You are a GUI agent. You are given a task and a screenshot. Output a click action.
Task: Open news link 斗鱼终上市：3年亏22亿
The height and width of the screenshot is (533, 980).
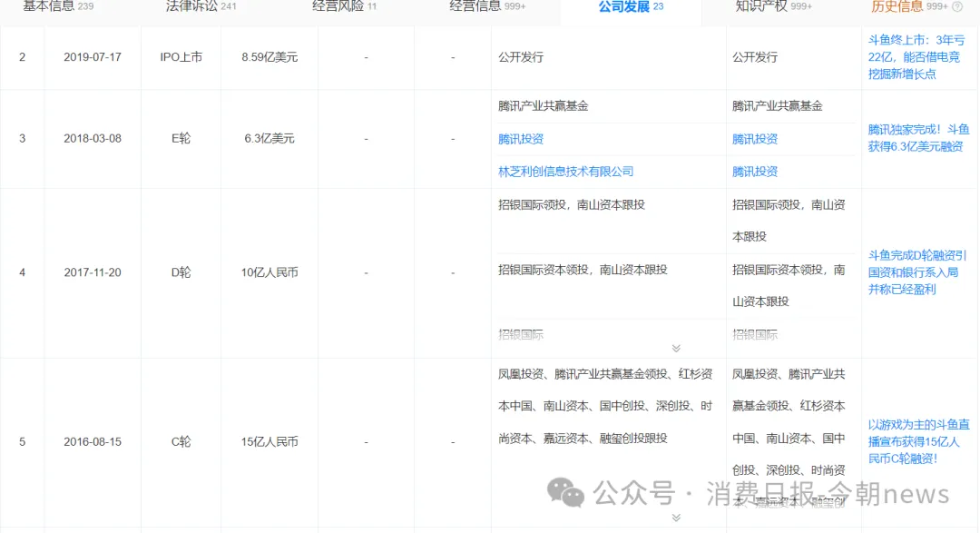coord(916,57)
